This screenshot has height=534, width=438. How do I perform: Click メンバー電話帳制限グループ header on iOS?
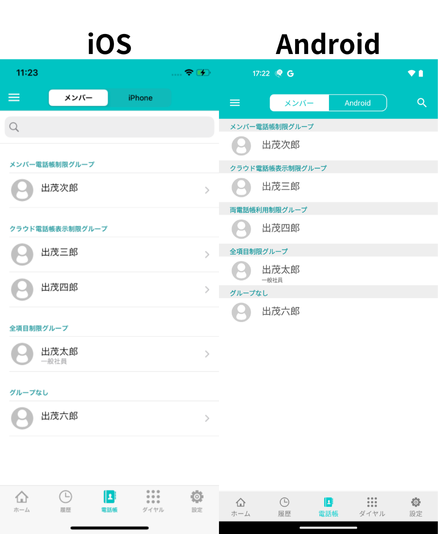coord(52,164)
